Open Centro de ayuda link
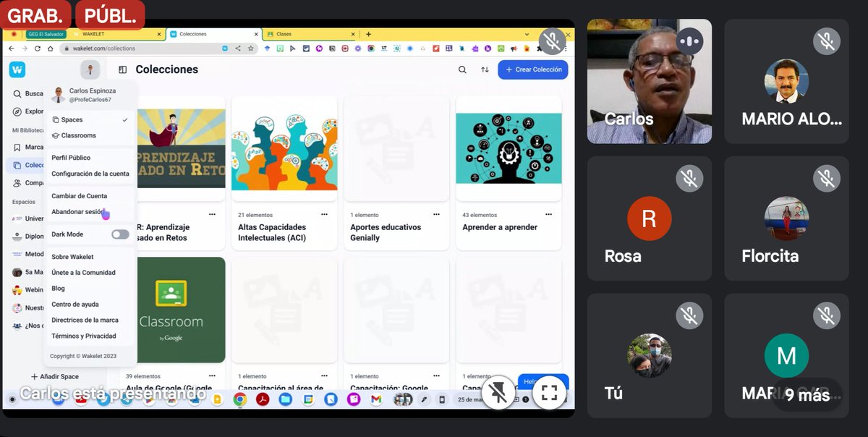 [75, 305]
